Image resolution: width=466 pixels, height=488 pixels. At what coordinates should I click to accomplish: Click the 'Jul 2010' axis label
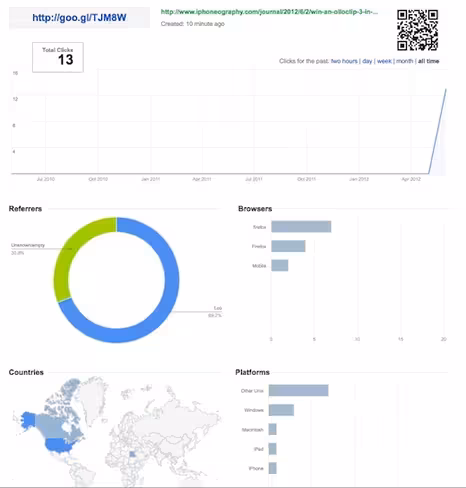point(46,179)
